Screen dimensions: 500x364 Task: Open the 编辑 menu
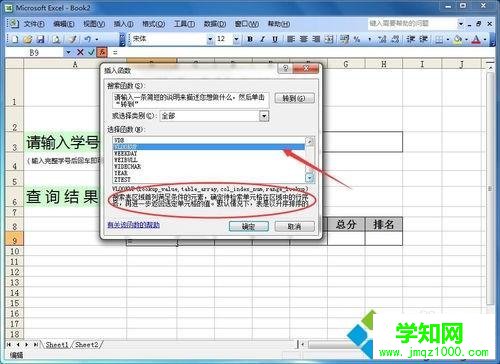point(64,24)
